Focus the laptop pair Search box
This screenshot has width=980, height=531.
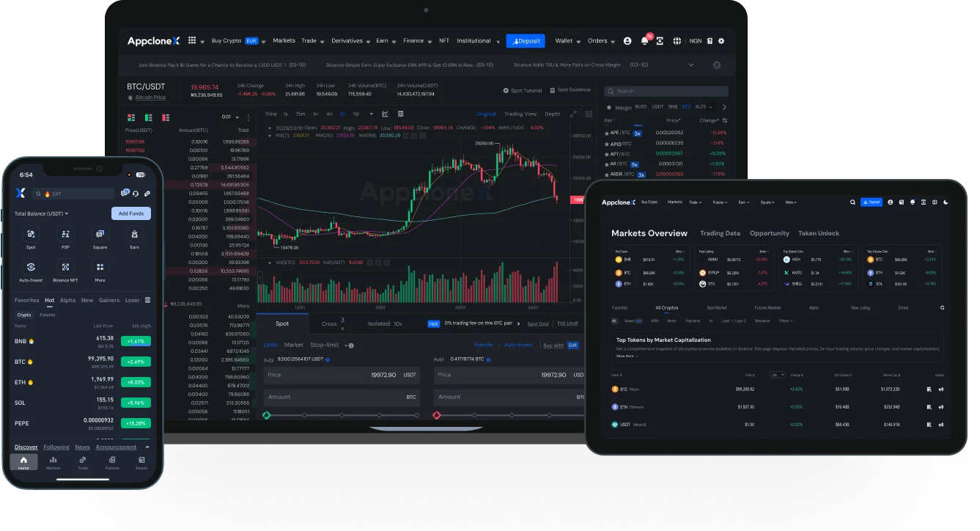666,91
